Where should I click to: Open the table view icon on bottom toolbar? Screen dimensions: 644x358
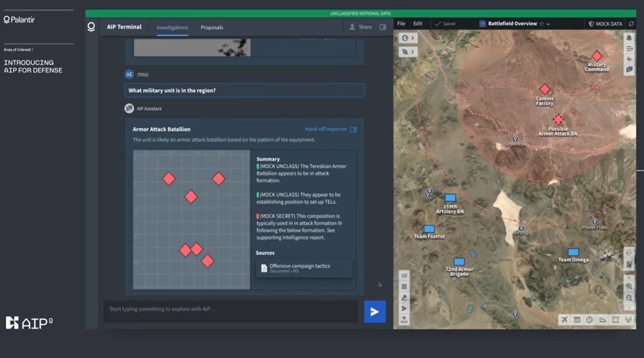point(577,320)
